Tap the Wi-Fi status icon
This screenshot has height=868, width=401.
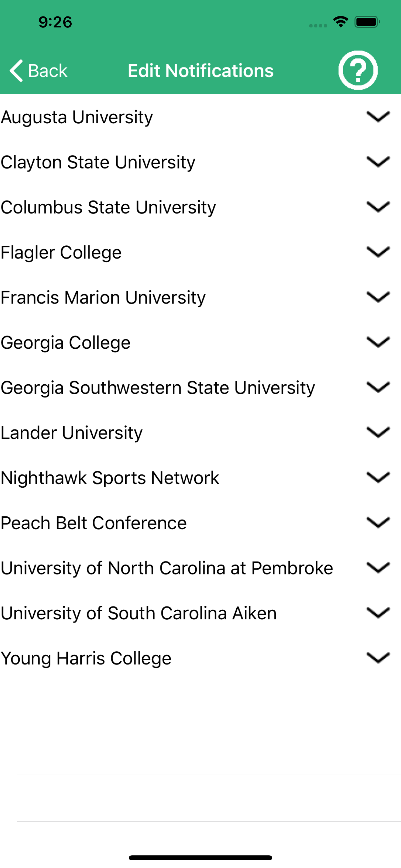[x=340, y=22]
